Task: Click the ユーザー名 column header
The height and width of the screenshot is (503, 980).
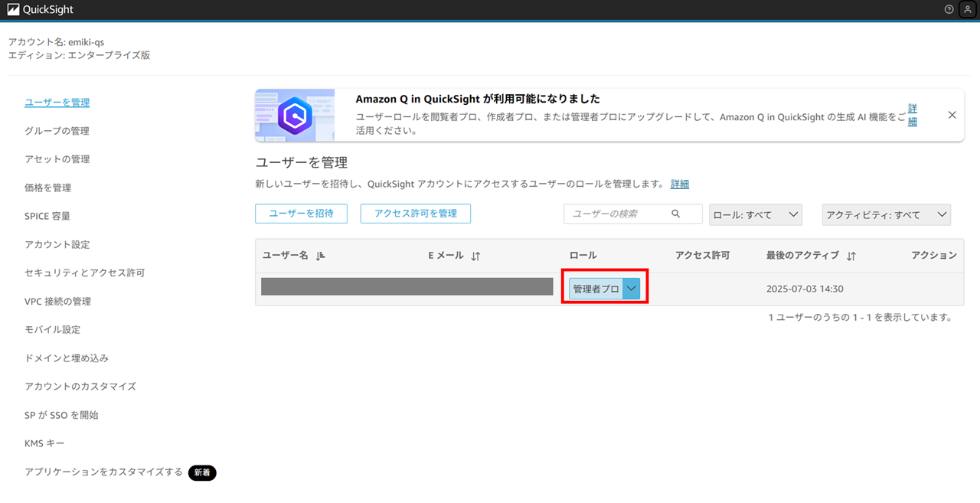Action: pos(285,255)
